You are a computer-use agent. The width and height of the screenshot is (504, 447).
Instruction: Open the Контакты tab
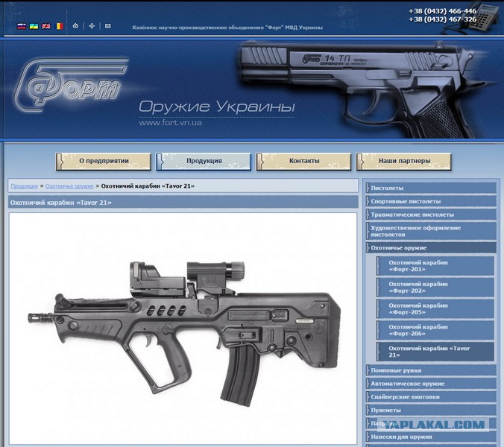(x=303, y=161)
